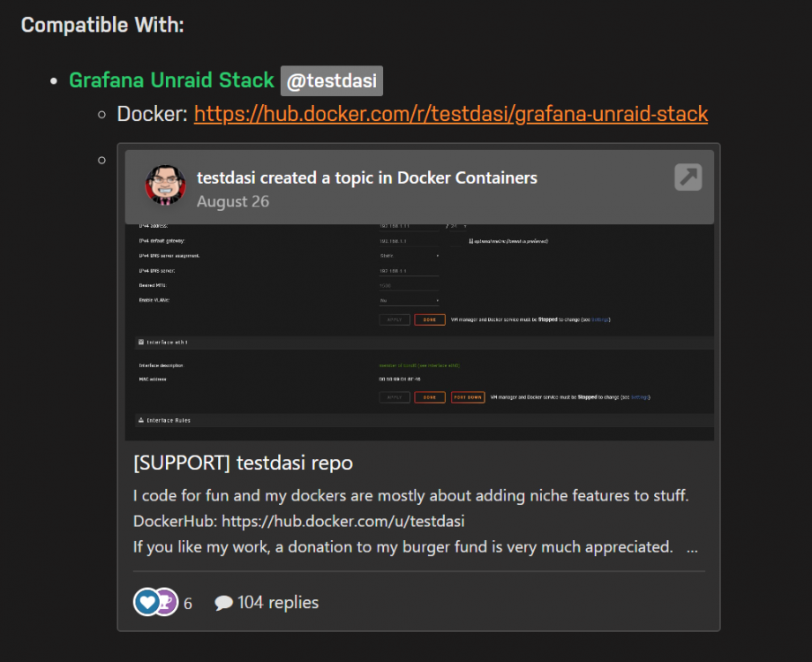Click the purple trophy reaction icon

click(x=168, y=602)
